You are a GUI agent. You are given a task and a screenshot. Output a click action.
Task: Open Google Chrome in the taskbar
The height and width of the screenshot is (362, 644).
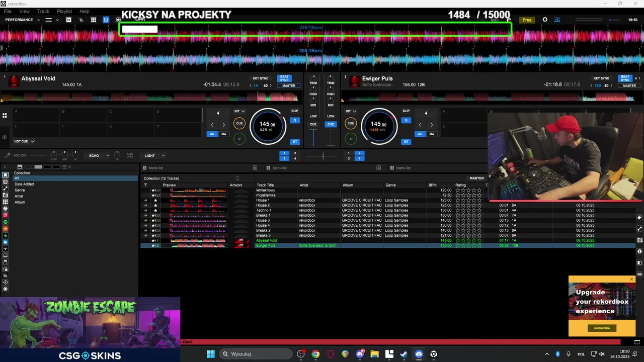click(315, 354)
